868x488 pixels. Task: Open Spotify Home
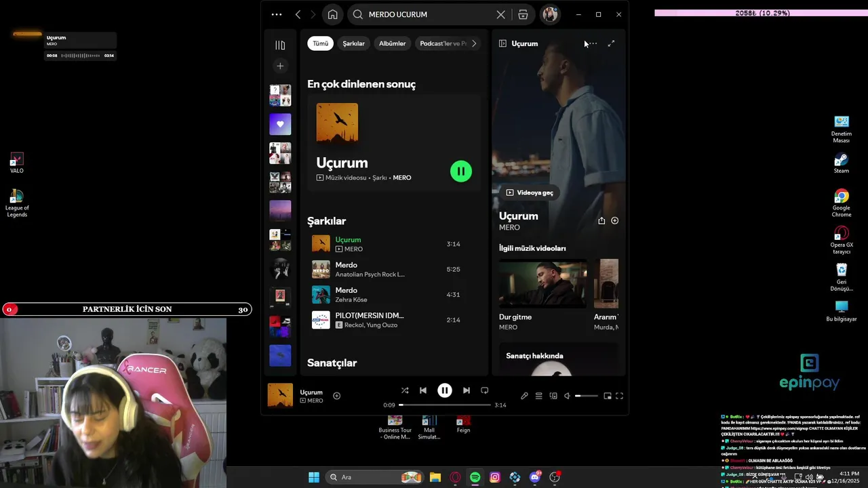pyautogui.click(x=332, y=14)
